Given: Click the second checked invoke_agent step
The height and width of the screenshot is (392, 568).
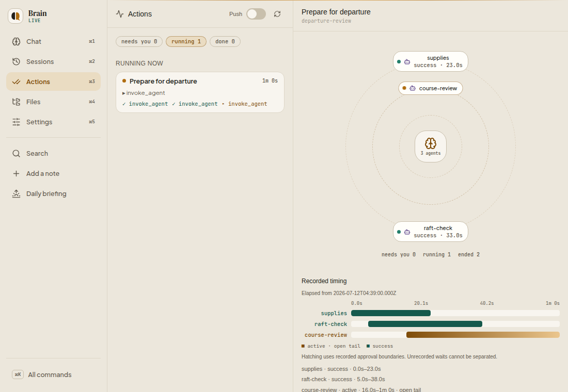Looking at the screenshot, I should point(195,104).
